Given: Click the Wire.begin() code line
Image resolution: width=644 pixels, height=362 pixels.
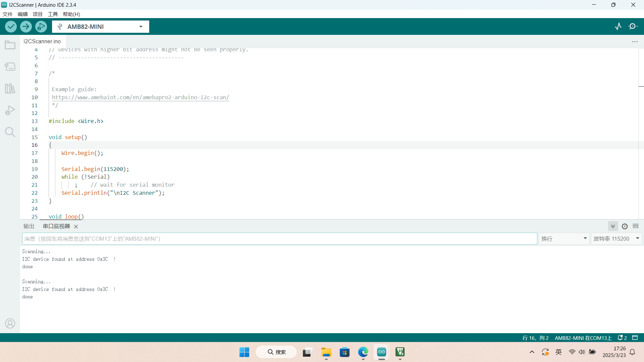Looking at the screenshot, I should pos(82,153).
